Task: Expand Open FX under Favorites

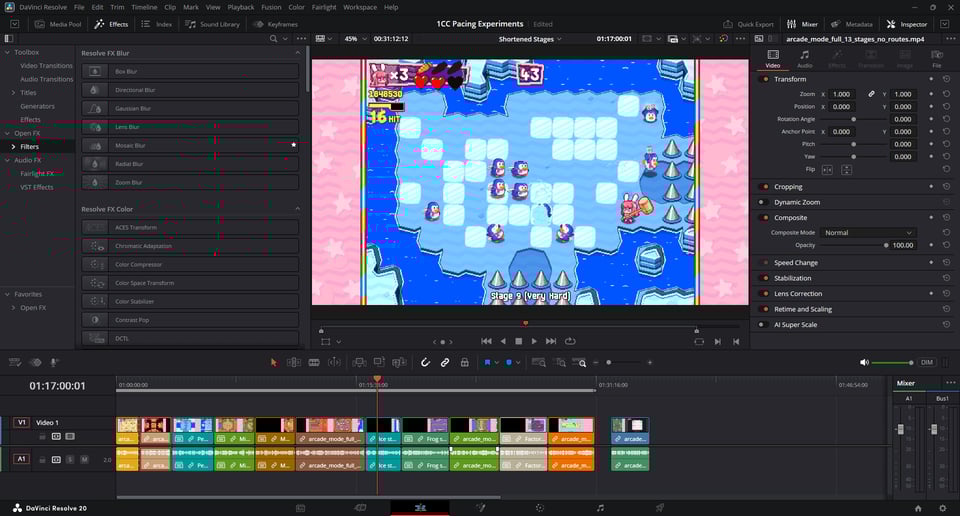Action: 13,307
